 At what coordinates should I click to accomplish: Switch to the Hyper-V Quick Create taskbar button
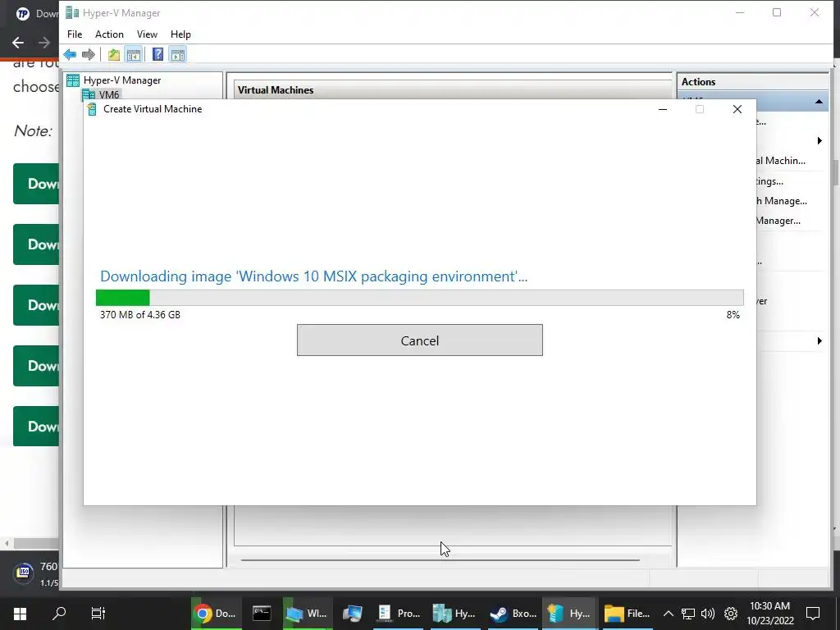(x=569, y=614)
